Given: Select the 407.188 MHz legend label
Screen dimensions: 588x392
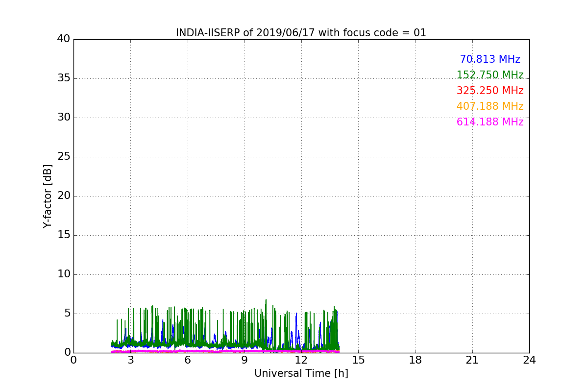Looking at the screenshot, I should (490, 106).
